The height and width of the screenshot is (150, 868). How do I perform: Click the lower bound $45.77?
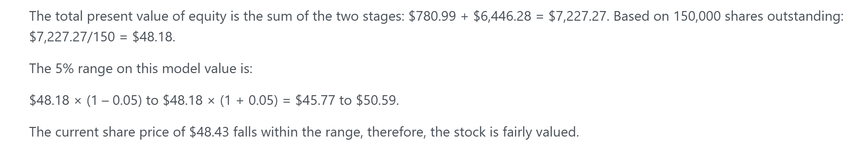point(315,100)
